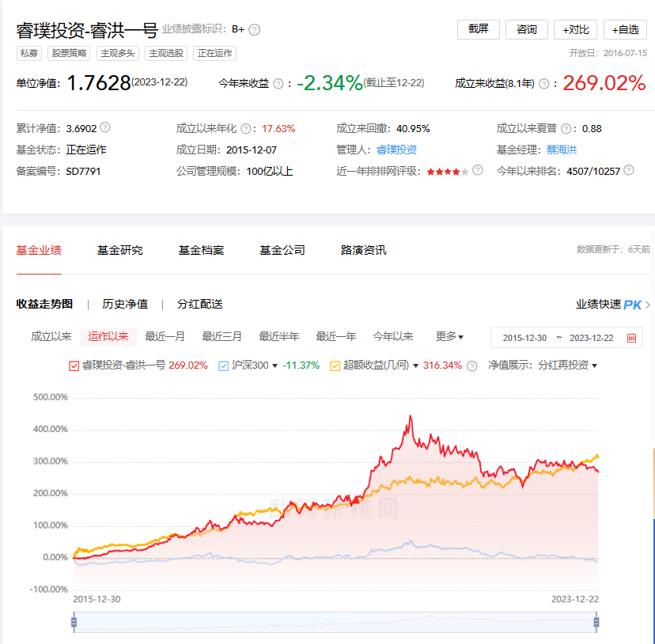Image resolution: width=655 pixels, height=644 pixels.
Task: Open 净值展示 分红再投资 dropdown
Action: coord(568,366)
